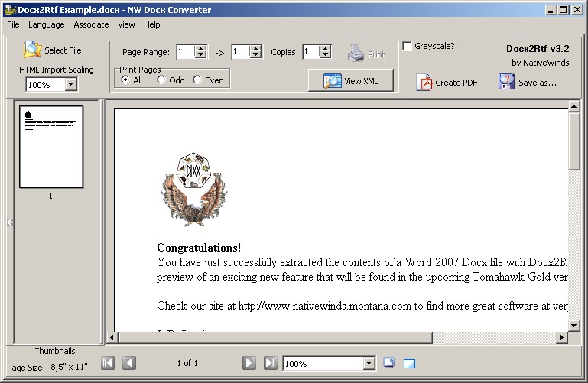
Task: Open the Help menu
Action: coord(151,24)
